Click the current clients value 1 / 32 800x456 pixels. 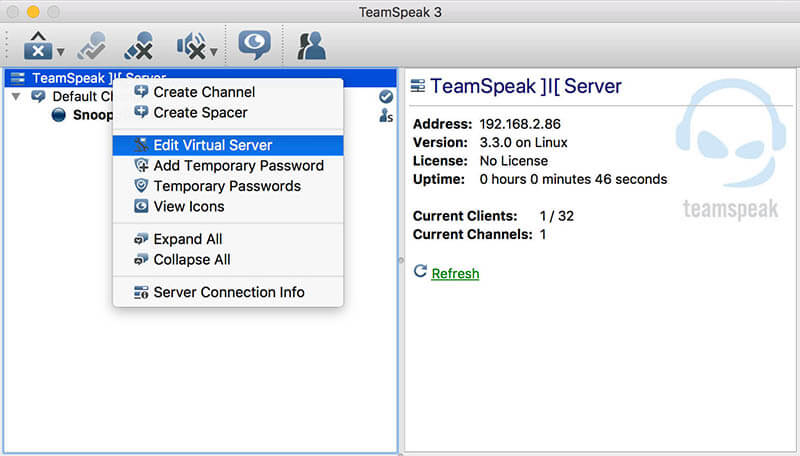557,216
